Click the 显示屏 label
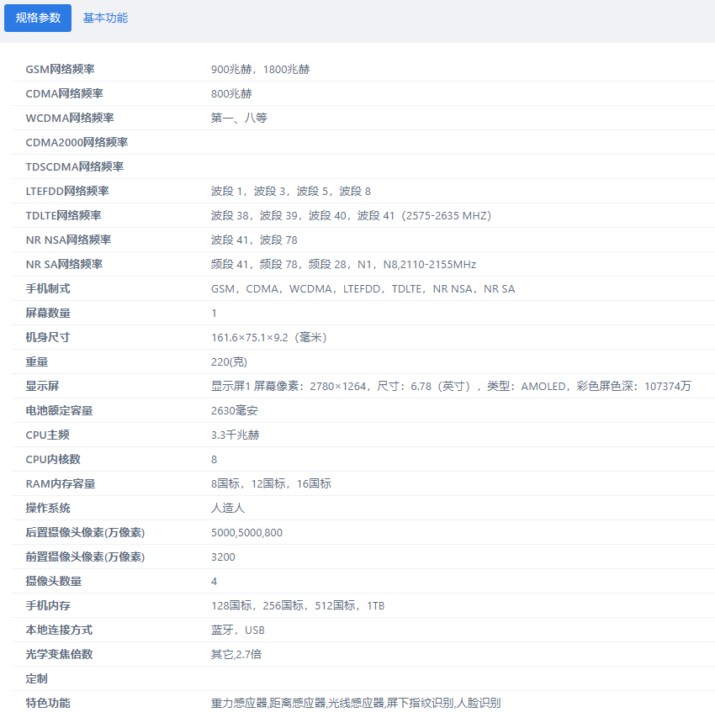This screenshot has width=715, height=728. (42, 386)
